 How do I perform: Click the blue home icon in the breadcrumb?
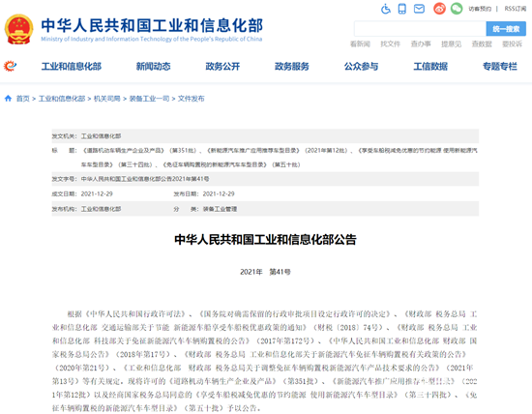click(x=8, y=99)
